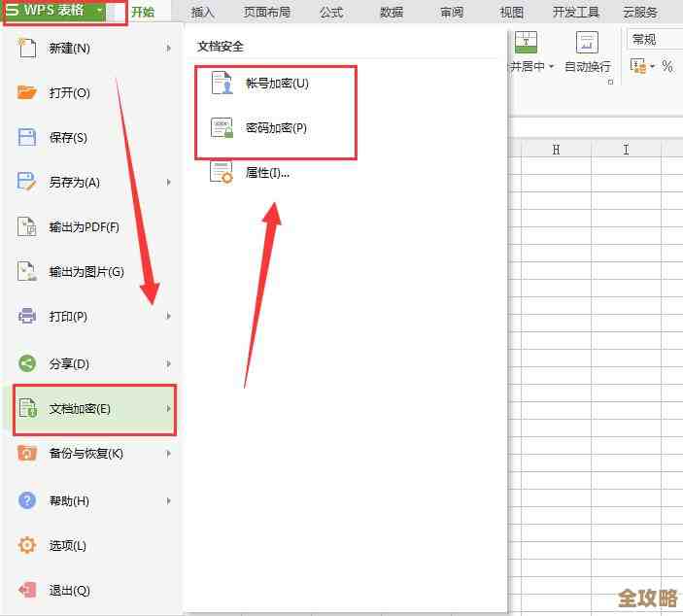
Task: Select column I header
Action: 626,150
